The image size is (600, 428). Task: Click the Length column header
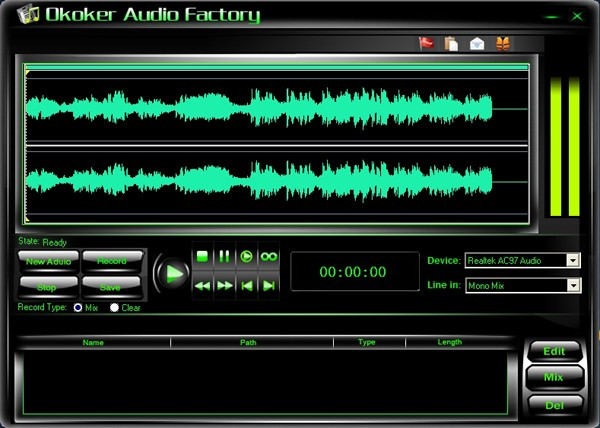(450, 342)
